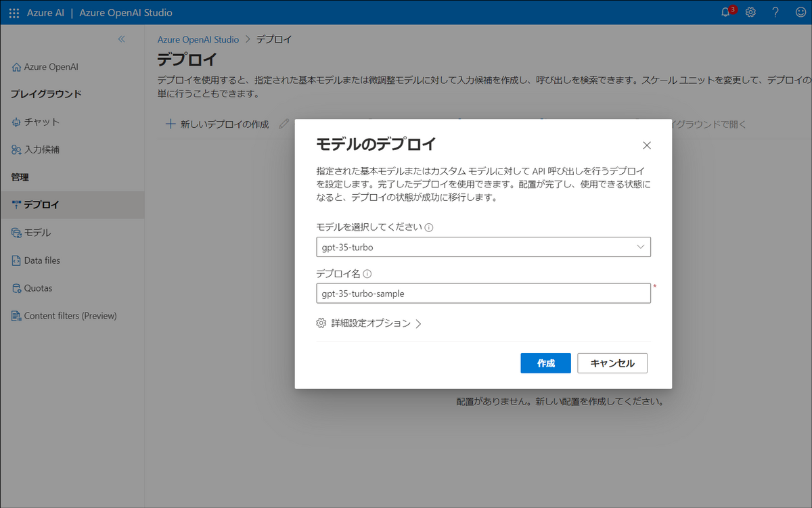Click the info icon next to デプロイ名
The image size is (812, 508).
(367, 274)
